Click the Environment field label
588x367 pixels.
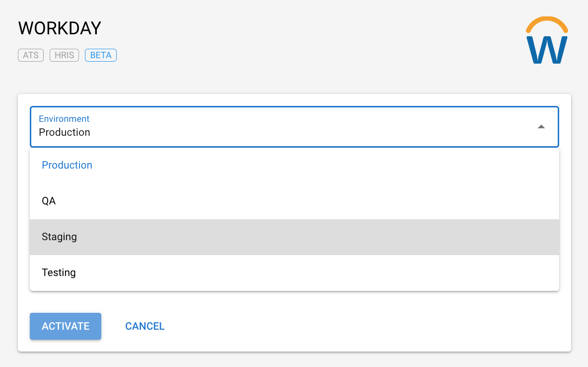[64, 119]
